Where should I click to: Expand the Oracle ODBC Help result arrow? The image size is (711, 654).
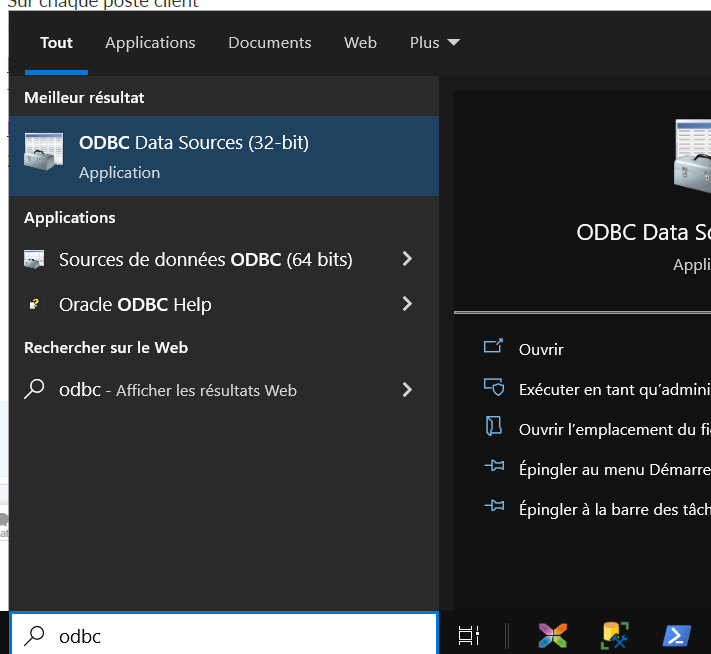click(407, 304)
